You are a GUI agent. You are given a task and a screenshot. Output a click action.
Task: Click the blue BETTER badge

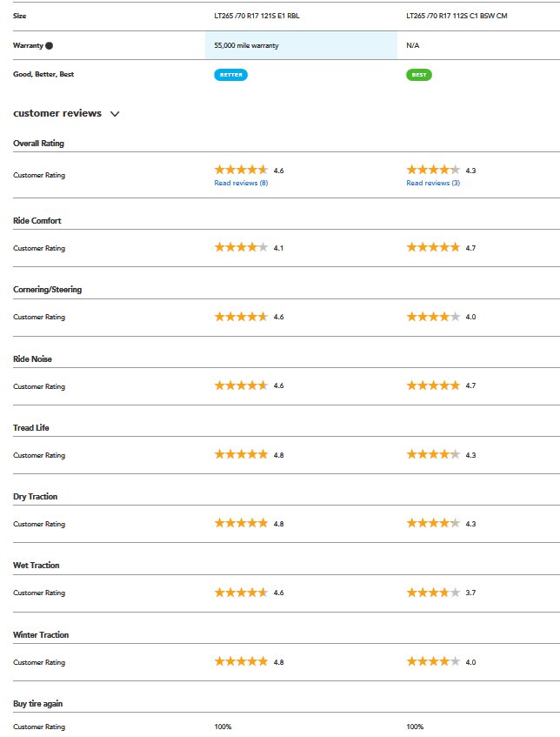230,75
